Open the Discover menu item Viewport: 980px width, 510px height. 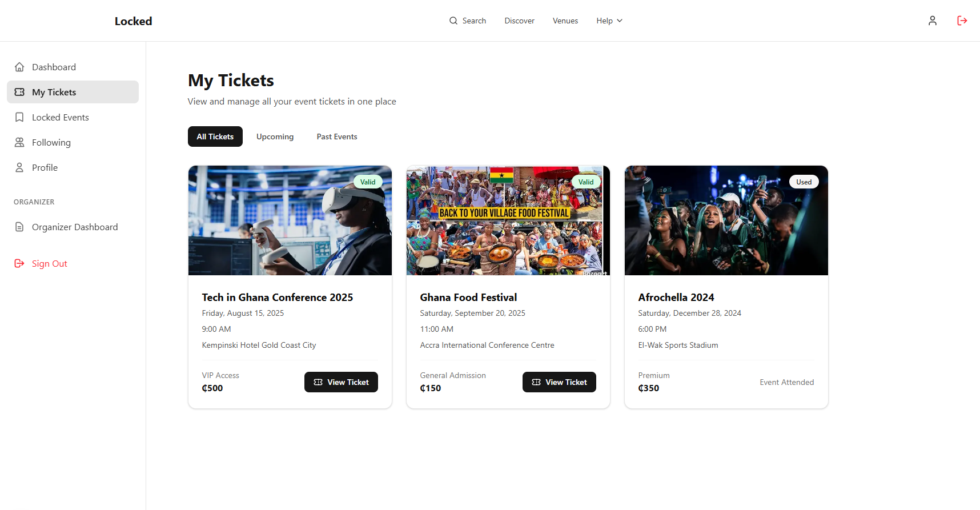click(519, 21)
